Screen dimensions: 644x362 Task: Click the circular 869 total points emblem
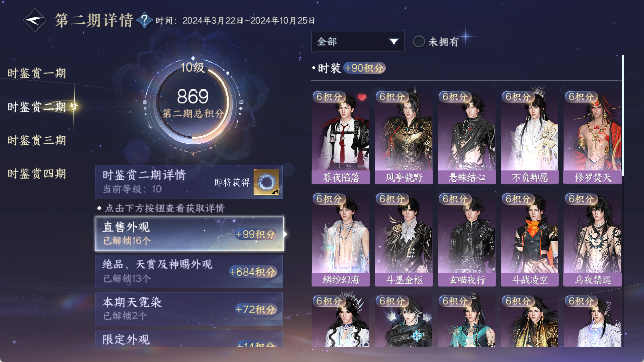pos(193,105)
